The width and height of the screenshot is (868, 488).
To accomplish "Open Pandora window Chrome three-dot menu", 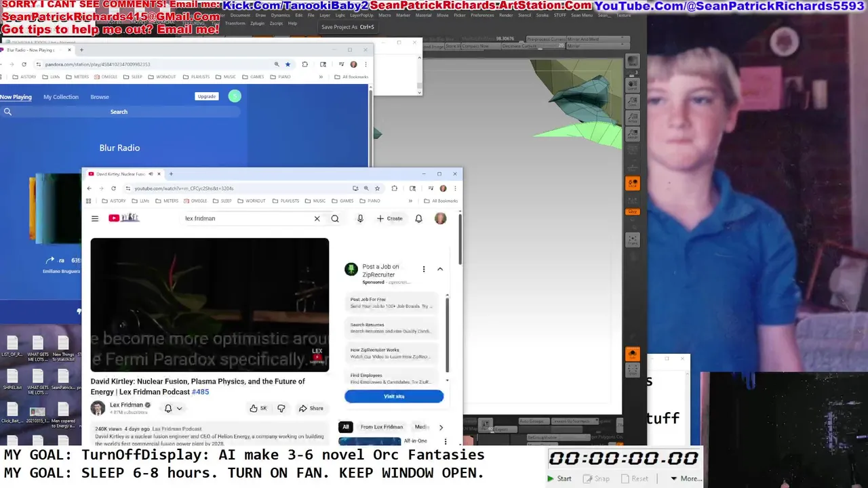I will coord(366,64).
